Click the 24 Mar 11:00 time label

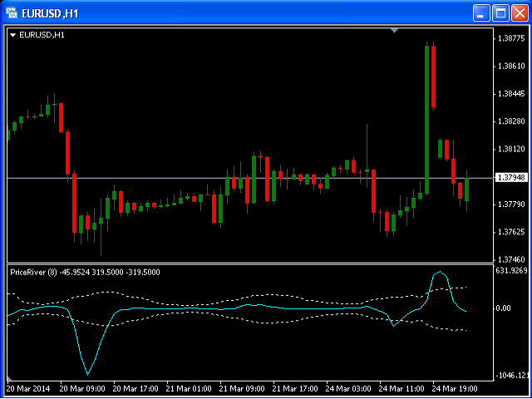[402, 388]
